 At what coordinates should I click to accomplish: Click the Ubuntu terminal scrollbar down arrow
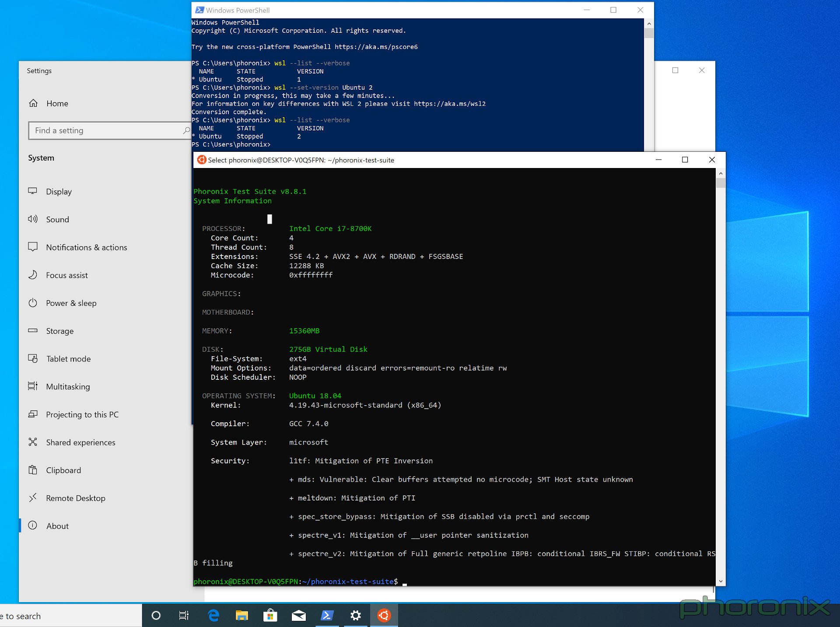(721, 581)
